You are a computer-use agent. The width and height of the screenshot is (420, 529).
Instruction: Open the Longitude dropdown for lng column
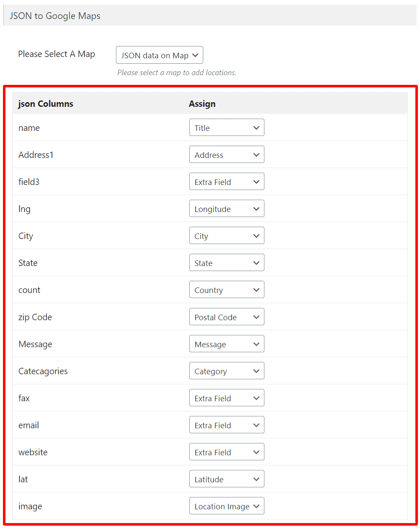226,209
